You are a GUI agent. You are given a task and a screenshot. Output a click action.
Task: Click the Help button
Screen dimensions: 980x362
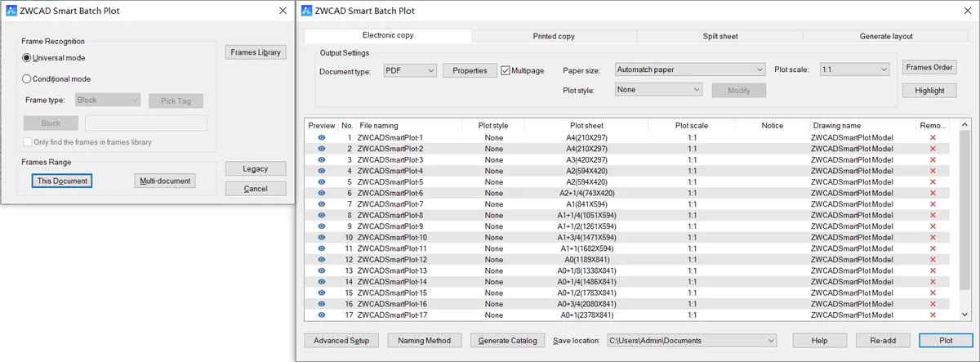(819, 340)
